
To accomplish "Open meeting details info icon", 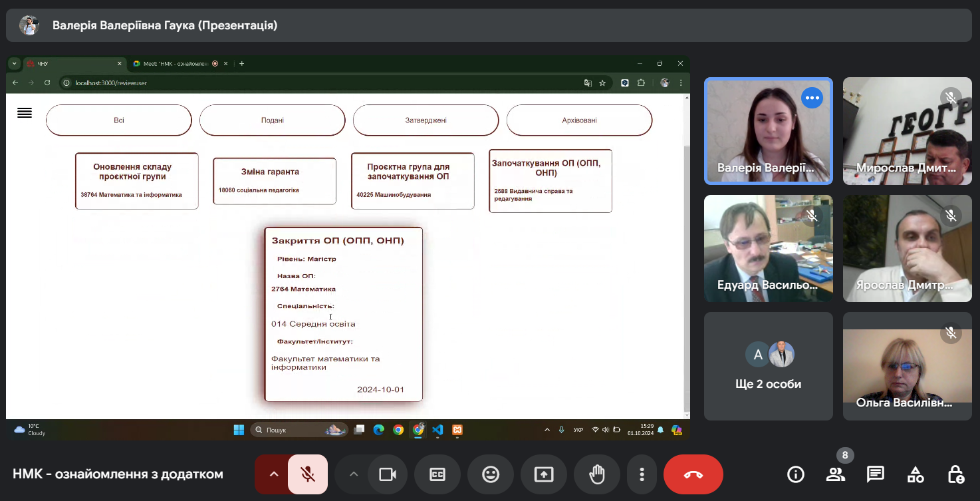I will click(796, 474).
